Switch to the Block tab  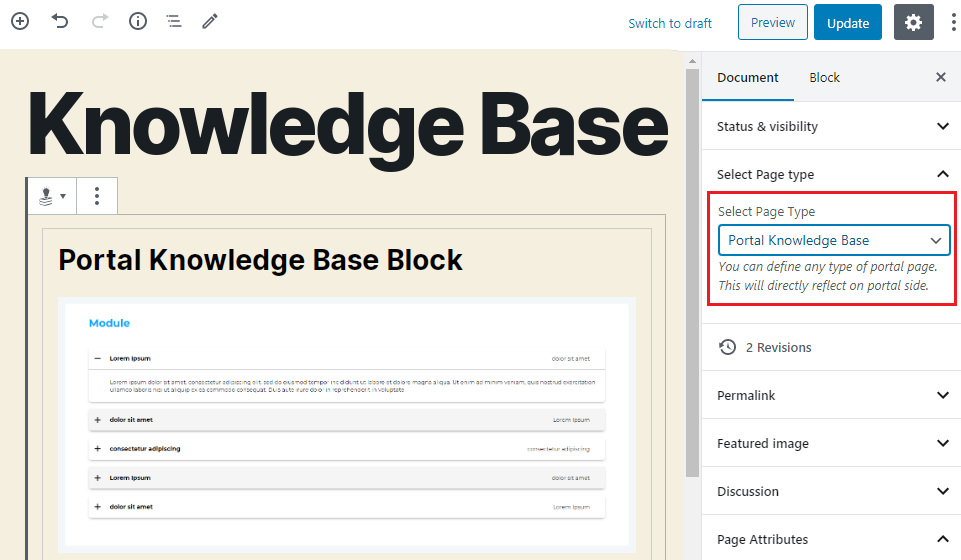tap(824, 77)
